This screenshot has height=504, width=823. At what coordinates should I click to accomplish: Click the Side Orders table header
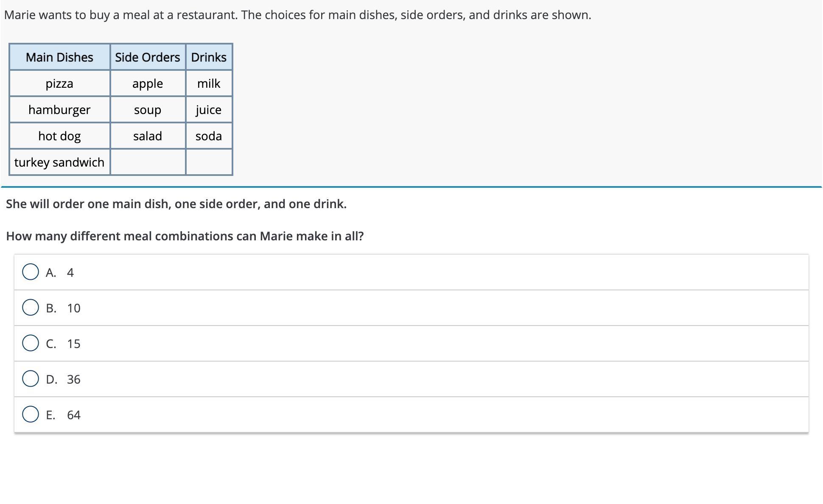pyautogui.click(x=148, y=57)
